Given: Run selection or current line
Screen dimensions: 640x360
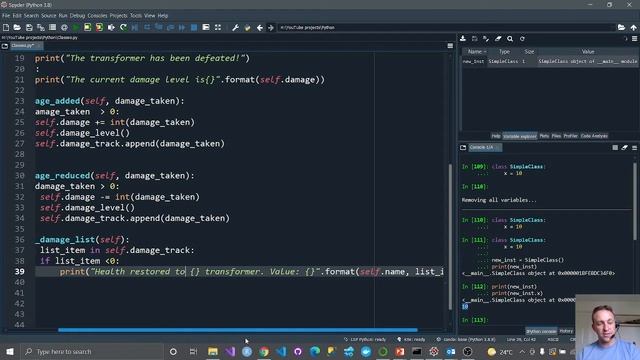Looking at the screenshot, I should pos(111,27).
